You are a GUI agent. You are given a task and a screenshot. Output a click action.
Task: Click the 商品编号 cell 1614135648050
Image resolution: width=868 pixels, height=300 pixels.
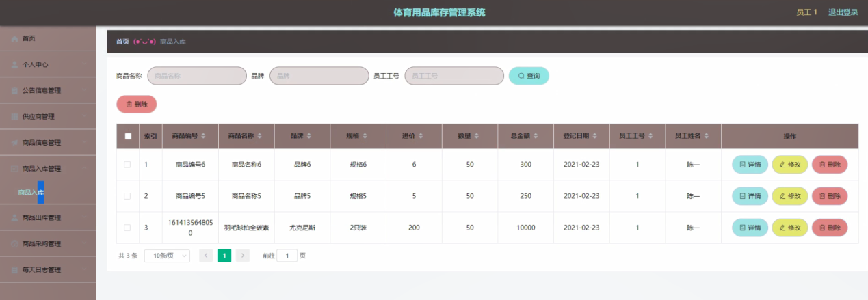pyautogui.click(x=190, y=228)
